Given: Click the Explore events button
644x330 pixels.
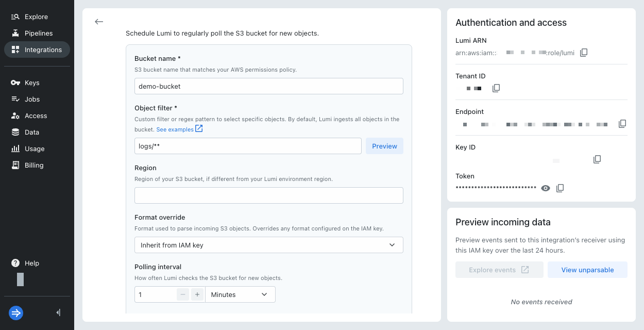Looking at the screenshot, I should point(499,270).
